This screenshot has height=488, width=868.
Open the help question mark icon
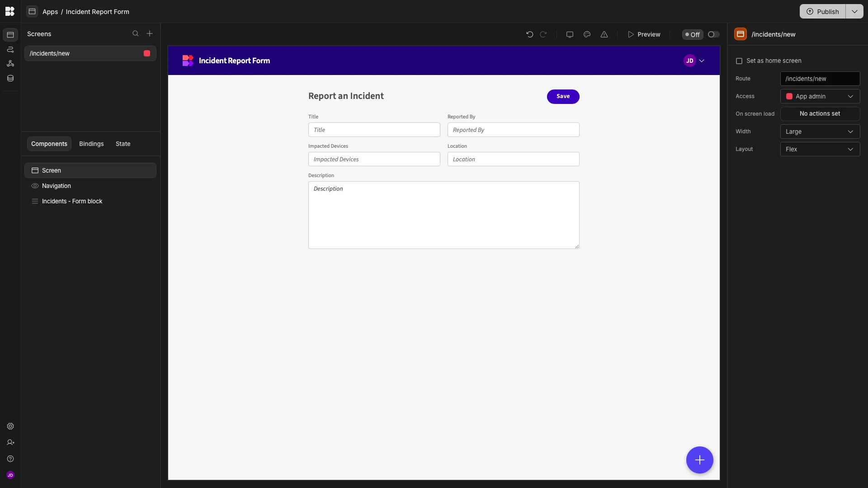[10, 459]
